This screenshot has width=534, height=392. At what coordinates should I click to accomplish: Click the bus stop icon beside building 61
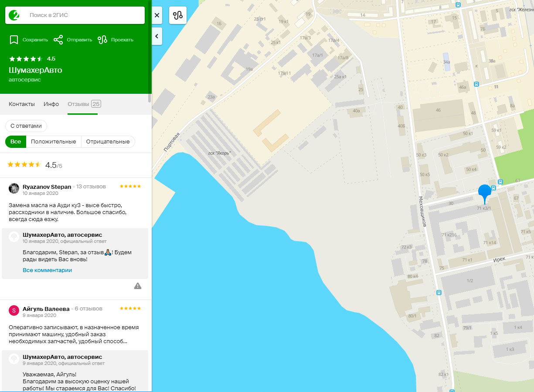(x=500, y=182)
